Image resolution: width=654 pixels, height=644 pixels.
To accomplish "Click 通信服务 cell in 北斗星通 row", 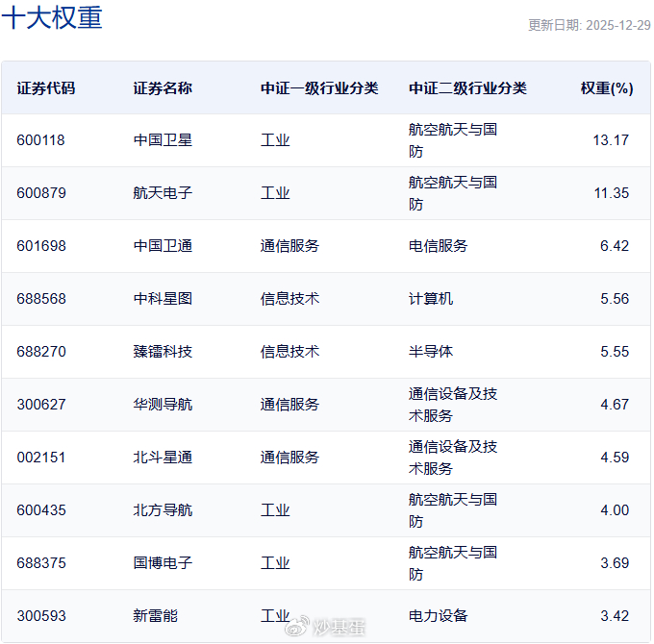I will pyautogui.click(x=289, y=458).
